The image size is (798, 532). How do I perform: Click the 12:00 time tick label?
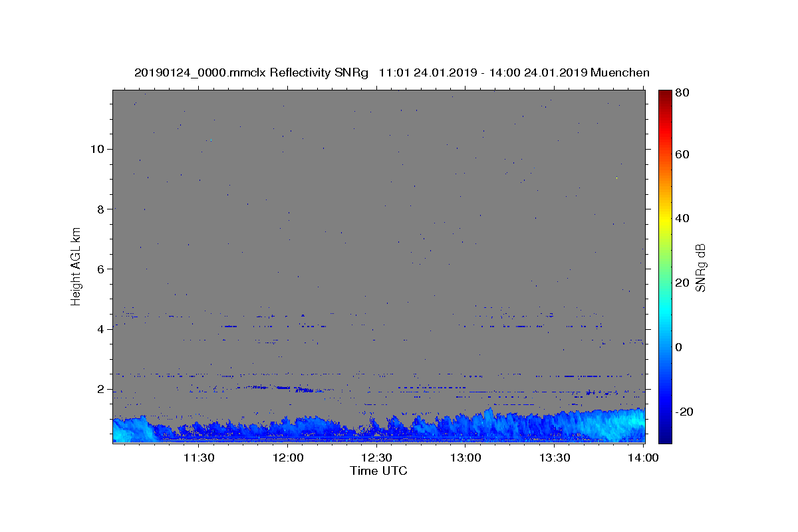(287, 458)
